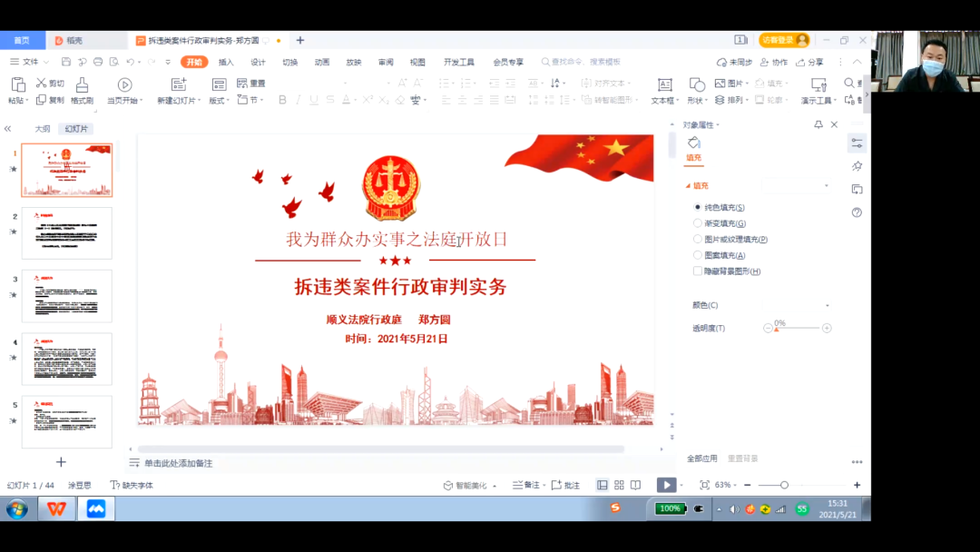
Task: Switch to the Outline (大纲) panel tab
Action: point(43,129)
